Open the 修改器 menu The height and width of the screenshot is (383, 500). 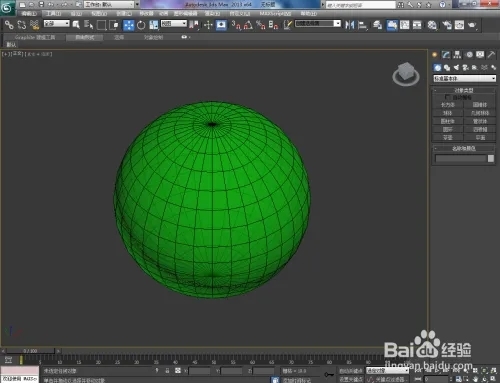point(146,13)
